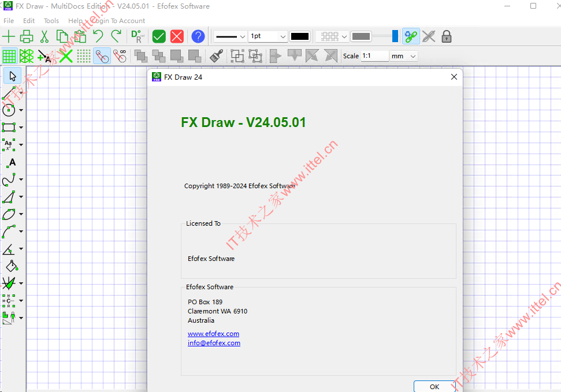Open help with the blue question mark
This screenshot has width=561, height=392.
(x=198, y=36)
